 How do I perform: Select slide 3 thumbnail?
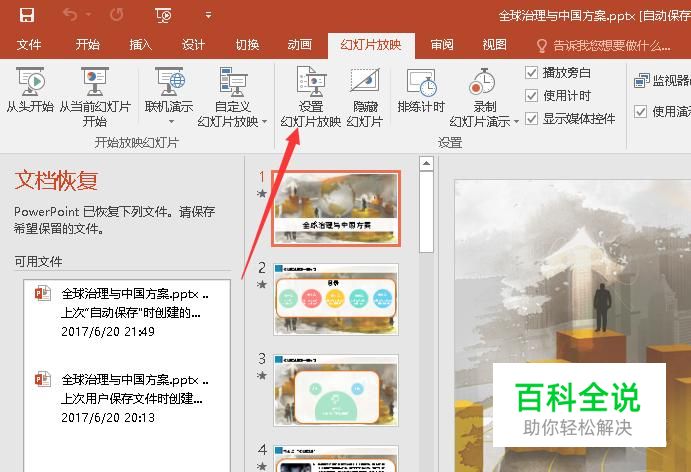336,390
